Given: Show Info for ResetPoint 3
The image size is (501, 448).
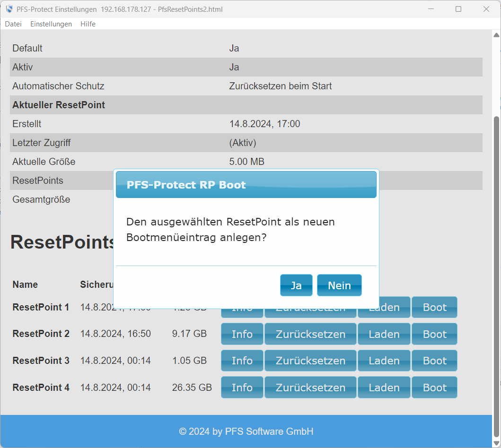Looking at the screenshot, I should (242, 361).
